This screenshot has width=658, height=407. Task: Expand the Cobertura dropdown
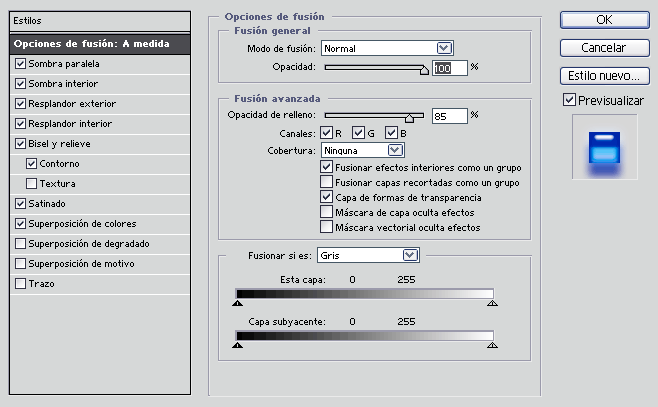395,150
